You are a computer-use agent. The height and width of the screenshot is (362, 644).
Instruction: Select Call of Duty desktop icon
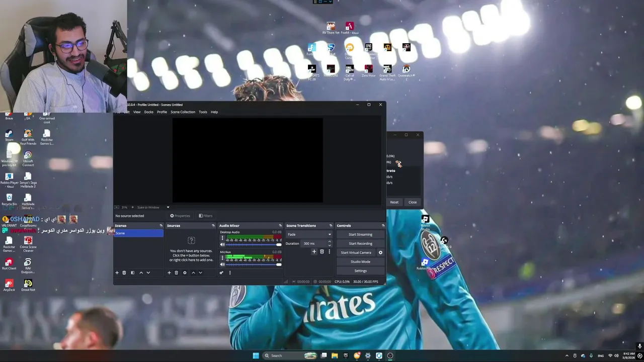point(350,72)
